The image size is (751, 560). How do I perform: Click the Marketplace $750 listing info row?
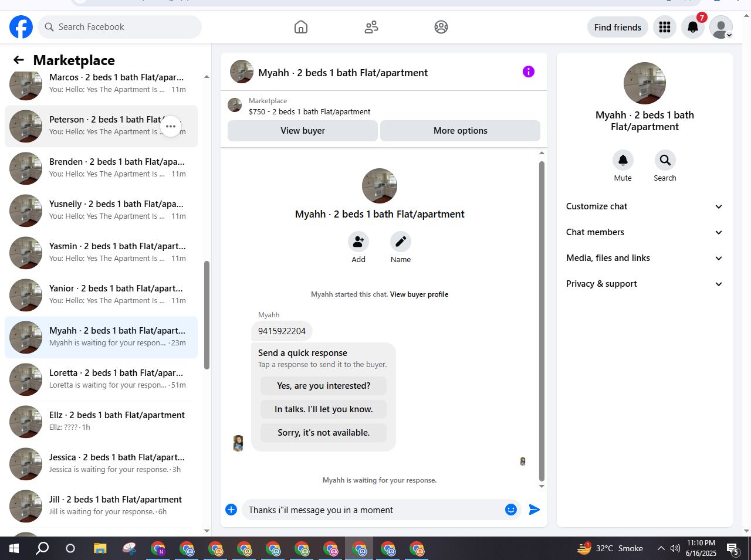(x=384, y=106)
